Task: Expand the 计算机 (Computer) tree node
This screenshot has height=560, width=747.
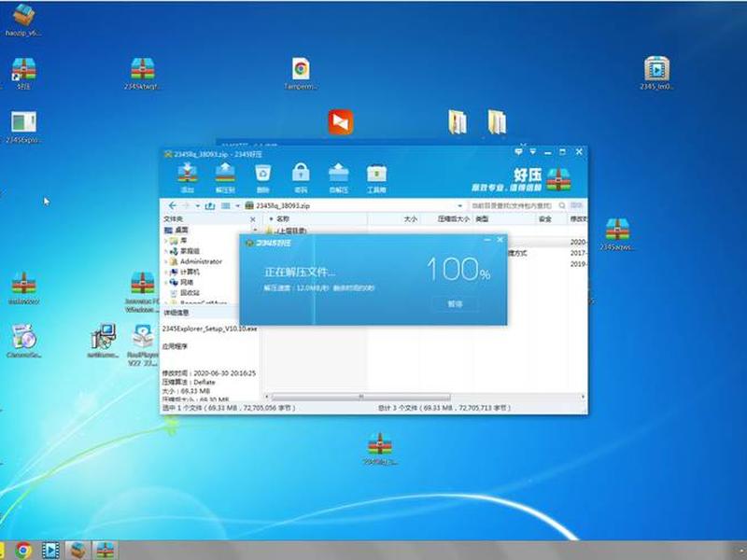Action: click(166, 272)
